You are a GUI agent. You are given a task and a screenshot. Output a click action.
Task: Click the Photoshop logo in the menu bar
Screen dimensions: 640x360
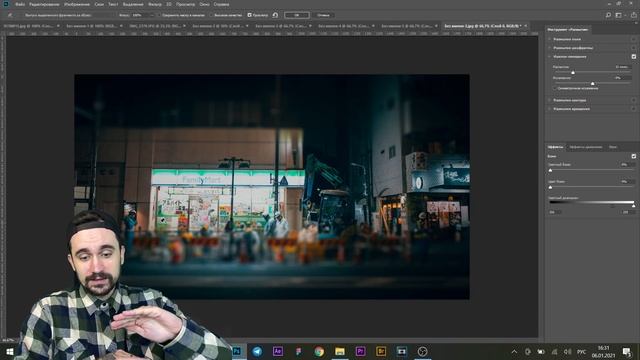pos(6,4)
